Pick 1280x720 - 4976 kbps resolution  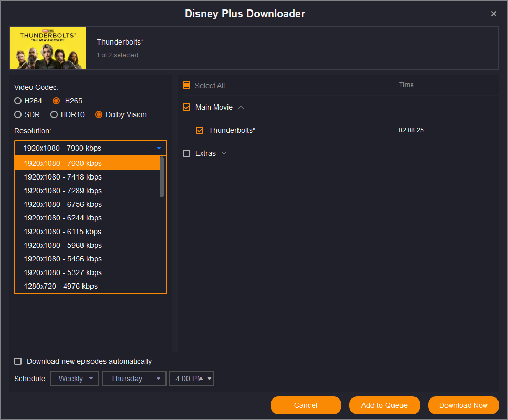(60, 286)
